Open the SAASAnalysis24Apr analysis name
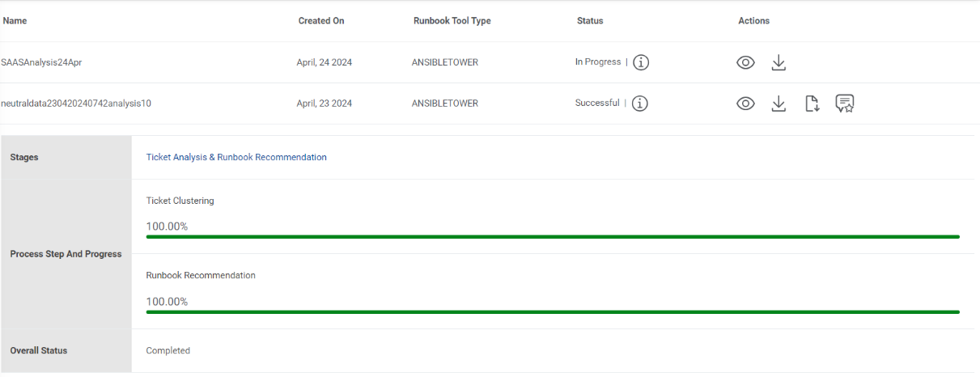Image resolution: width=980 pixels, height=377 pixels. (41, 62)
